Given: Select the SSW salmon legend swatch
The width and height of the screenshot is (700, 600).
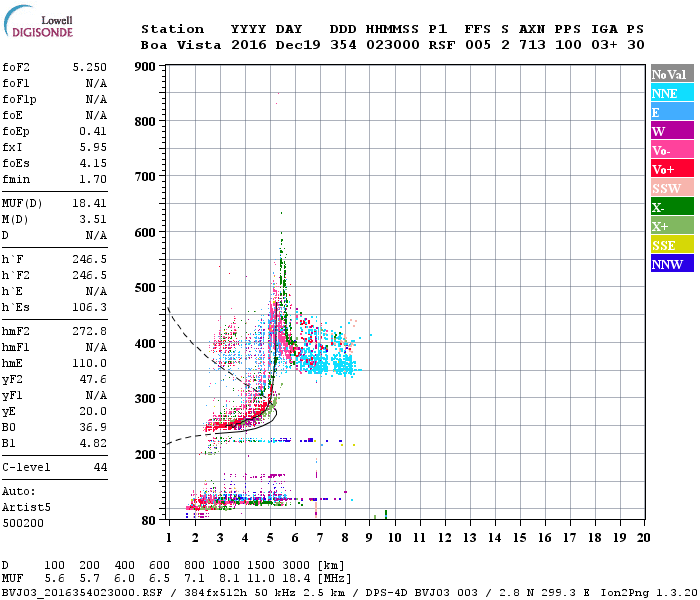Looking at the screenshot, I should (x=672, y=187).
